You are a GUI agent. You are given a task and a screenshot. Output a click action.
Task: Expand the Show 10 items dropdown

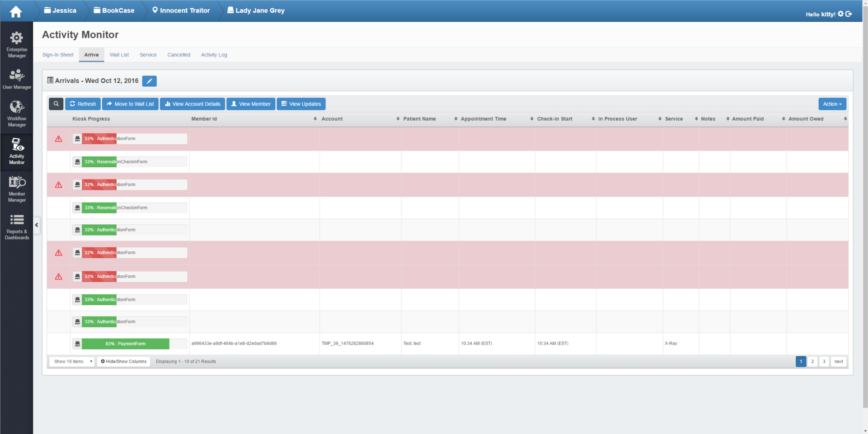[72, 362]
